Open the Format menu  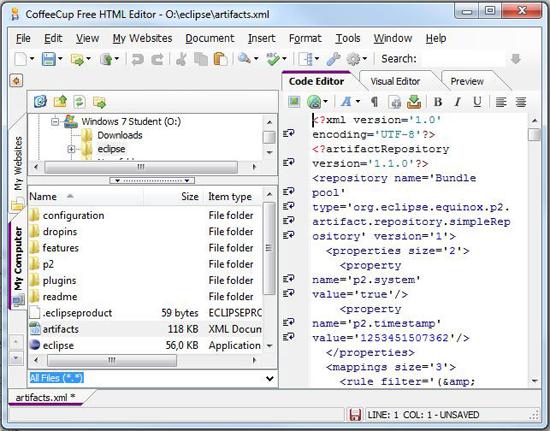[x=305, y=38]
